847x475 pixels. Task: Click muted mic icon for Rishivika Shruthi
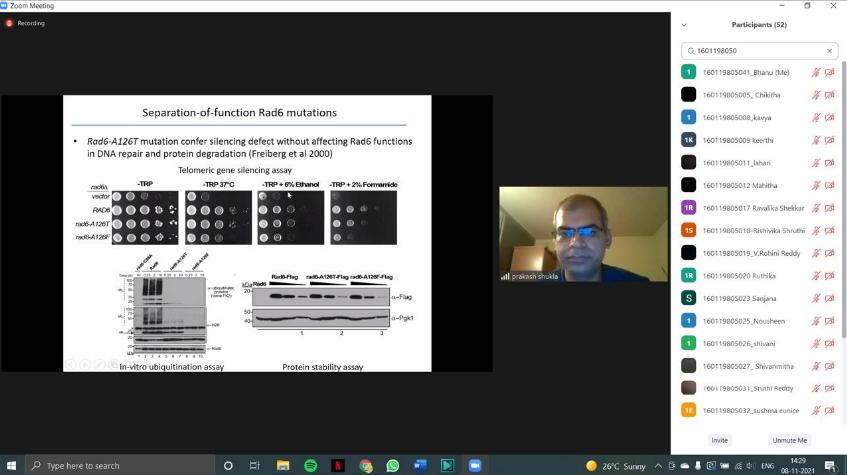pos(816,231)
